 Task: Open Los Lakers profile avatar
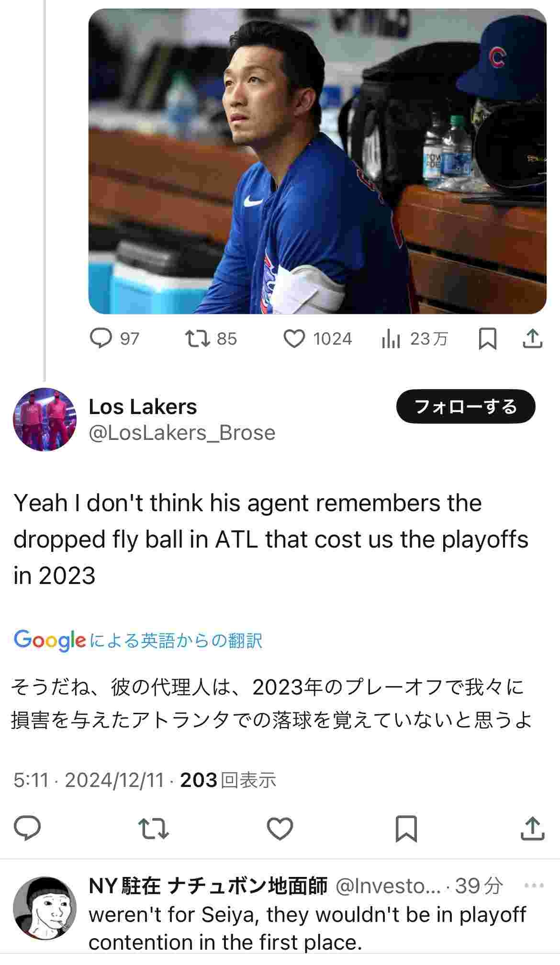click(45, 419)
